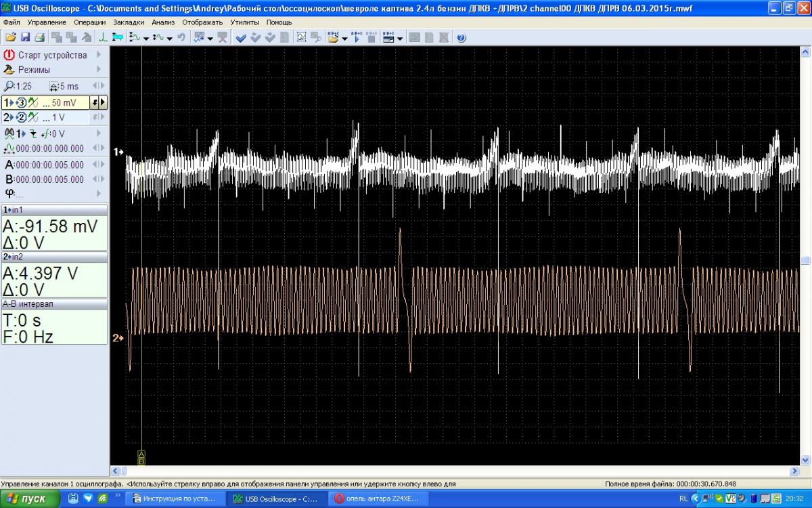Click the green single-pulse waveform toolbar icon
The image size is (812, 508).
[103, 38]
